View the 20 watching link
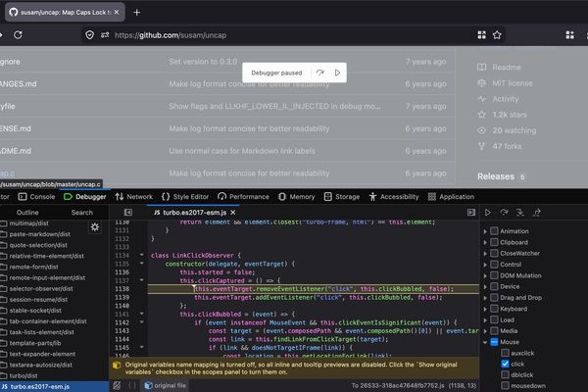Screen dimensions: 588x392 click(514, 130)
